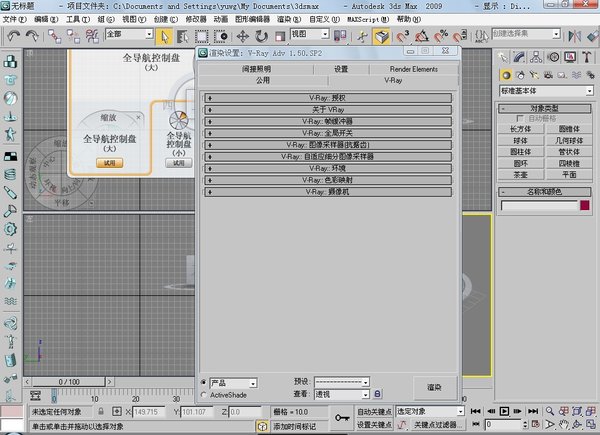600x435 pixels.
Task: Expand the 关于 VRay rollout
Action: coord(328,110)
